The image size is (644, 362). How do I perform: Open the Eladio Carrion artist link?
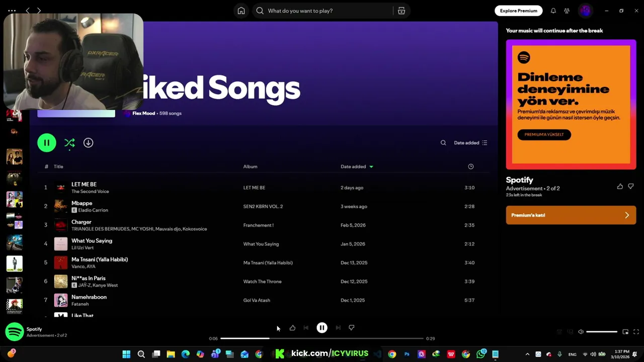click(93, 210)
